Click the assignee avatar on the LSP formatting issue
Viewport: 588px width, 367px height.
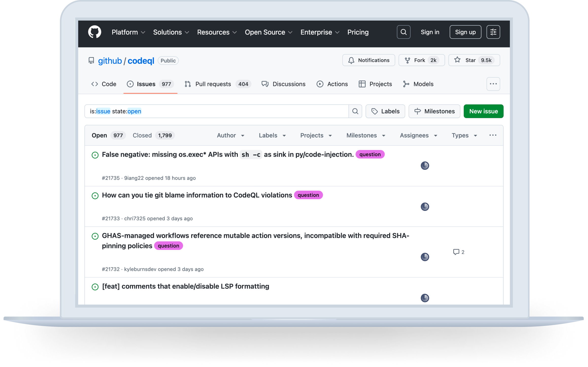tap(425, 298)
